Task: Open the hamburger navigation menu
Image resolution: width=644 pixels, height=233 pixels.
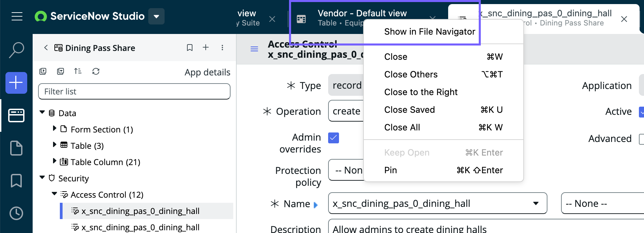Action: click(x=17, y=16)
